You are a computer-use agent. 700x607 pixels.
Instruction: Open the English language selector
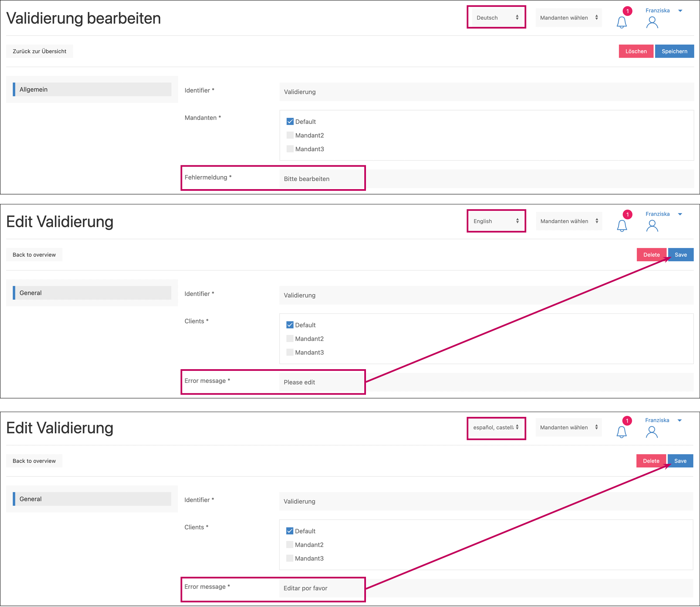(x=496, y=221)
